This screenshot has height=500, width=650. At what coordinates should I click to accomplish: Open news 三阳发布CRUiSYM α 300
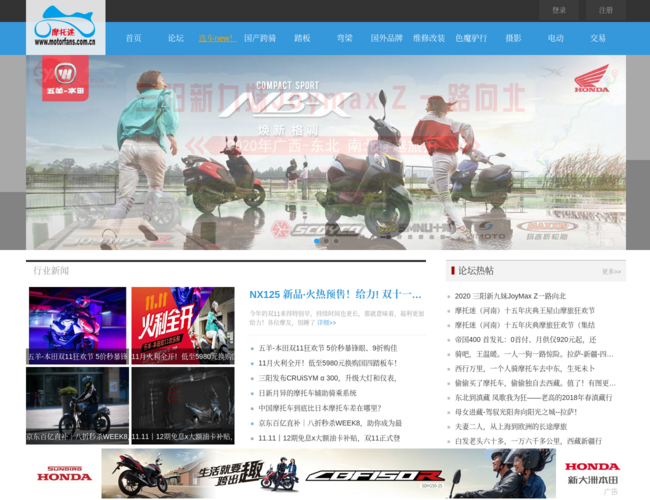tap(327, 378)
